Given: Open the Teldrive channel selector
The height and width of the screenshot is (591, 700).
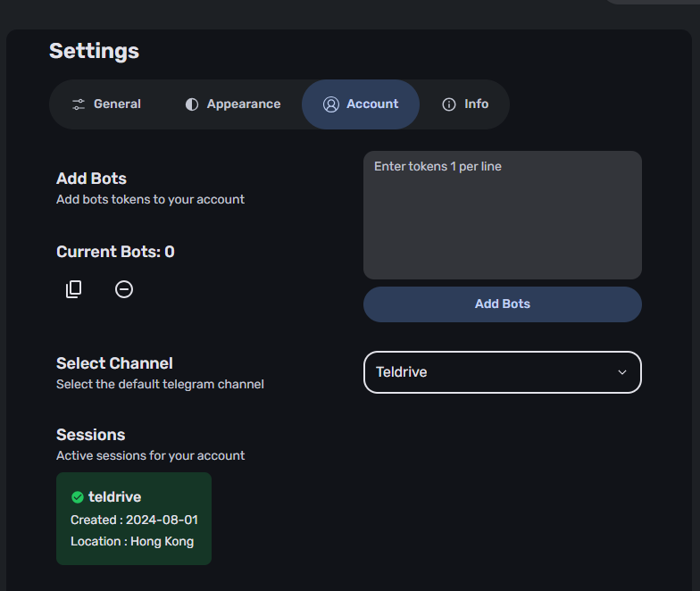Looking at the screenshot, I should (x=502, y=372).
